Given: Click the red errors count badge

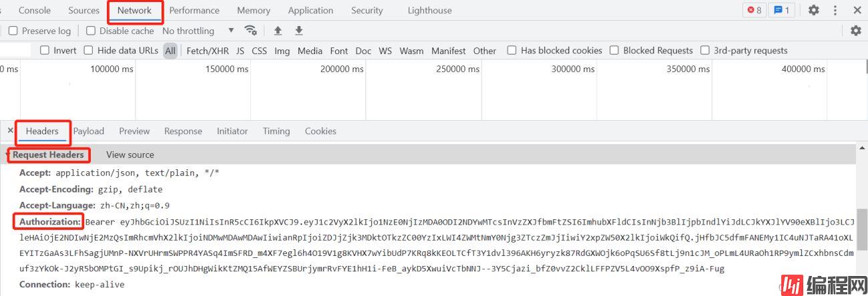Looking at the screenshot, I should tap(754, 10).
